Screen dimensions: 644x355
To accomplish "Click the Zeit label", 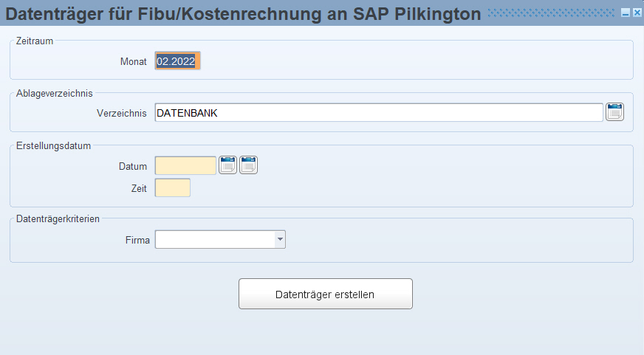I will [139, 188].
